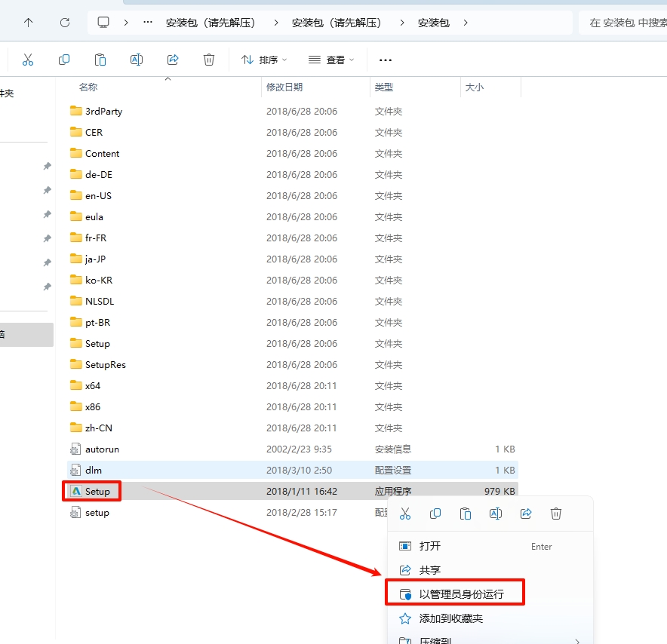This screenshot has width=667, height=644.
Task: Click the 修改日期 column header
Action: point(284,87)
